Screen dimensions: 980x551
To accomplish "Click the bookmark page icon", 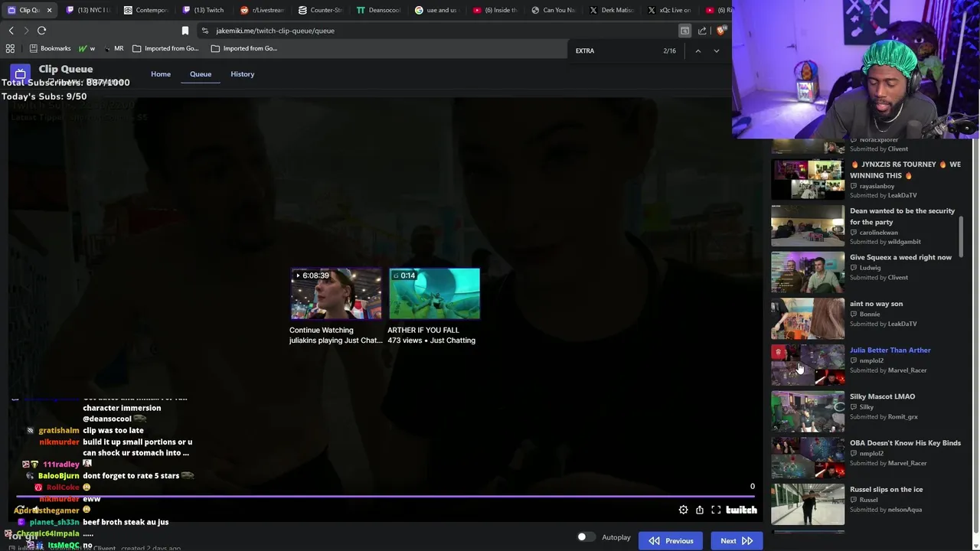I will [x=185, y=31].
